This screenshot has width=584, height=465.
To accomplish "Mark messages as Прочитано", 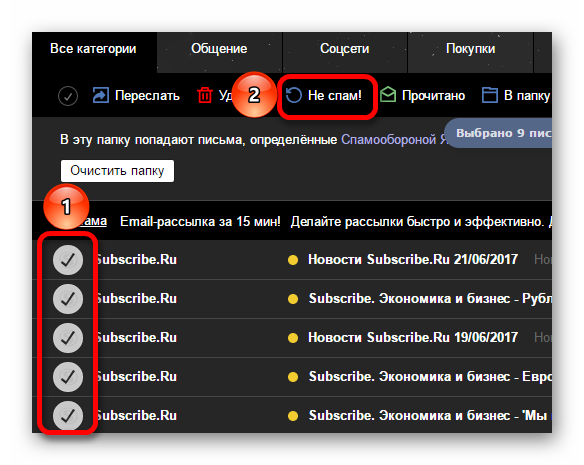I will tap(433, 96).
